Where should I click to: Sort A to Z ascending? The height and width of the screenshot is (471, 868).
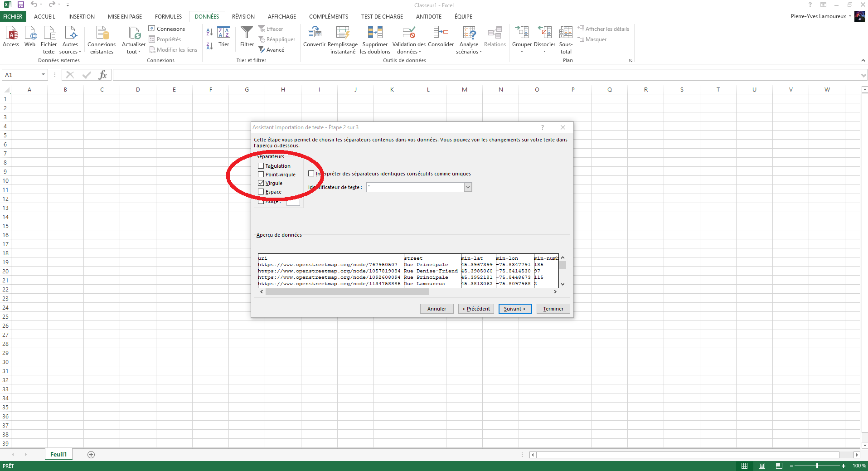click(x=209, y=32)
